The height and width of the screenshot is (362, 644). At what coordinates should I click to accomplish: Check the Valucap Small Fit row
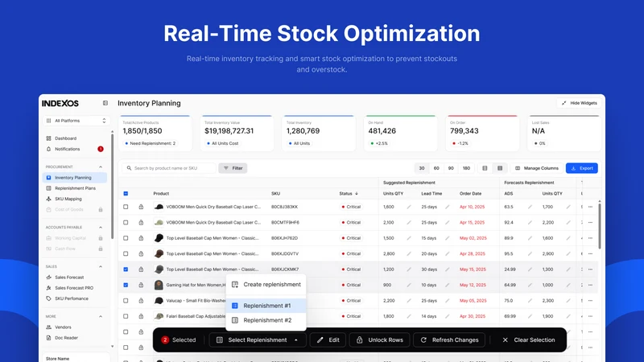(126, 300)
